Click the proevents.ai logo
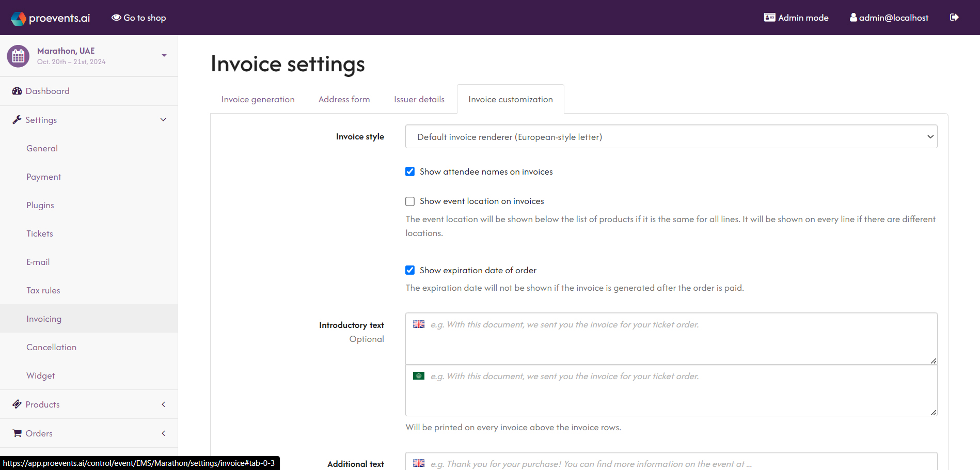 click(x=50, y=17)
